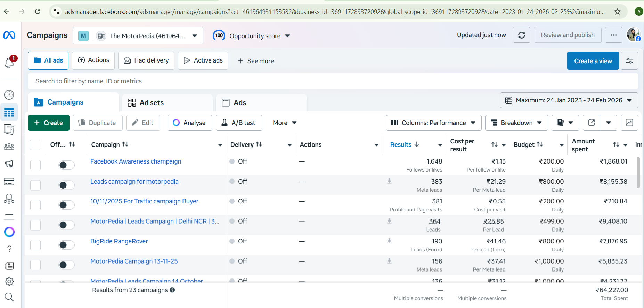The image size is (644, 308).
Task: Tick the checkbox for BigRide RangeRover
Action: (x=35, y=245)
